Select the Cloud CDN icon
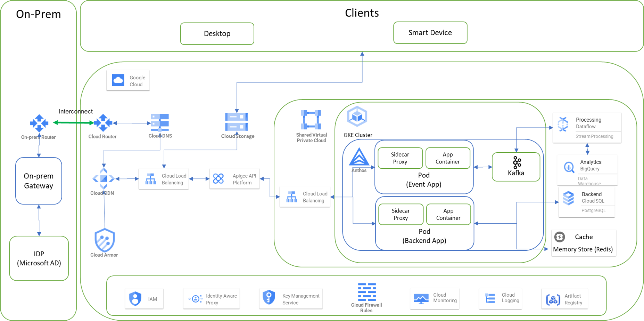644x321 pixels. point(104,179)
